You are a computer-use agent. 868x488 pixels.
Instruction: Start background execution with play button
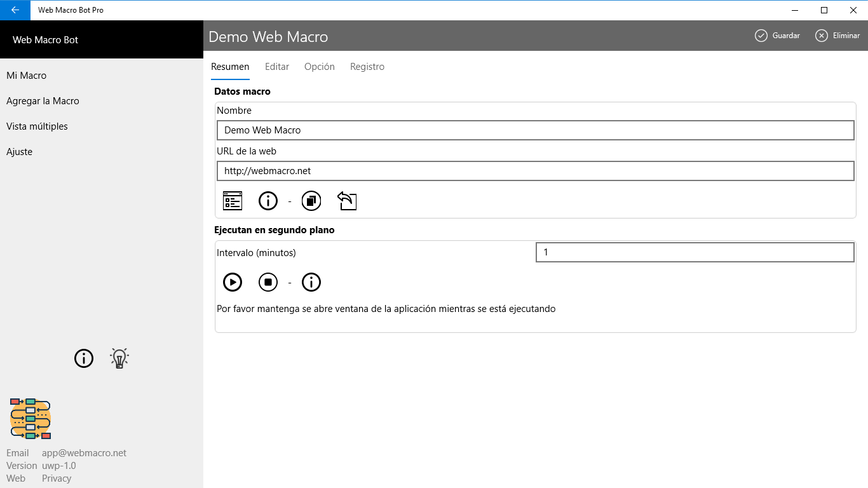233,281
